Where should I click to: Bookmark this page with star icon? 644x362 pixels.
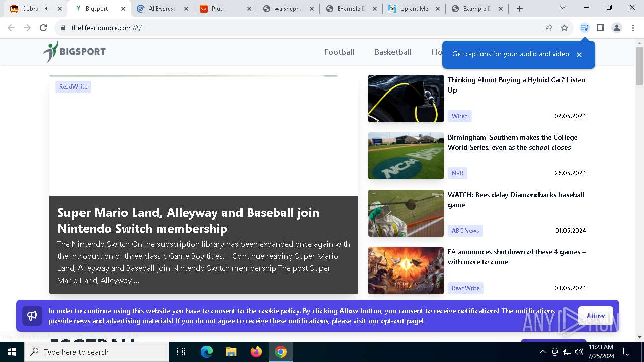(x=565, y=28)
